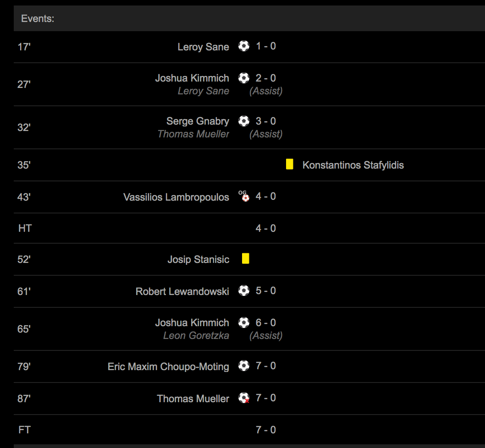485x448 pixels.
Task: Click Eric Maxim Choupo-Moting name
Action: 168,366
